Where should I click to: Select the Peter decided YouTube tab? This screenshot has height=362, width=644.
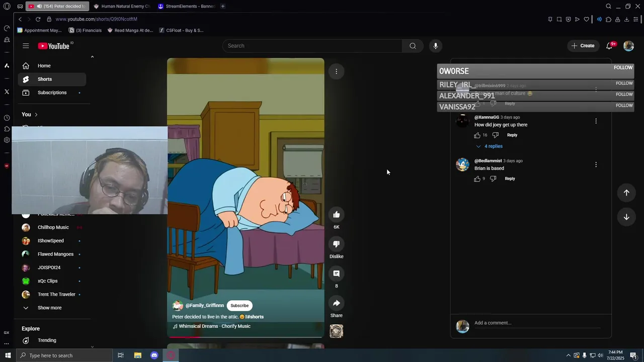click(57, 6)
